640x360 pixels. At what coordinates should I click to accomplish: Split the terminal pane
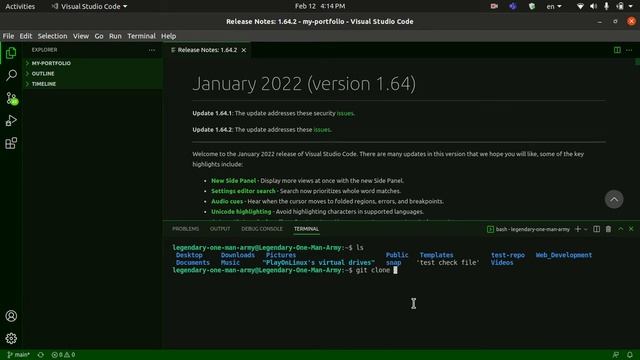[x=596, y=229]
